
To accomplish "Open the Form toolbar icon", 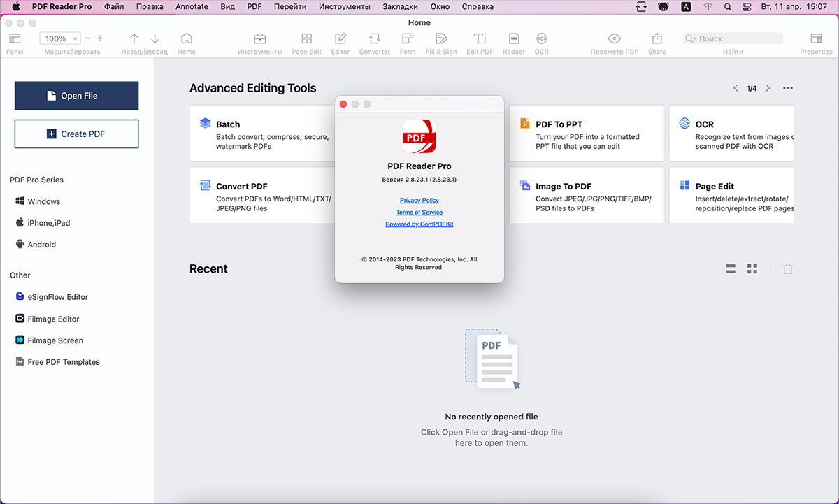I will [x=408, y=38].
